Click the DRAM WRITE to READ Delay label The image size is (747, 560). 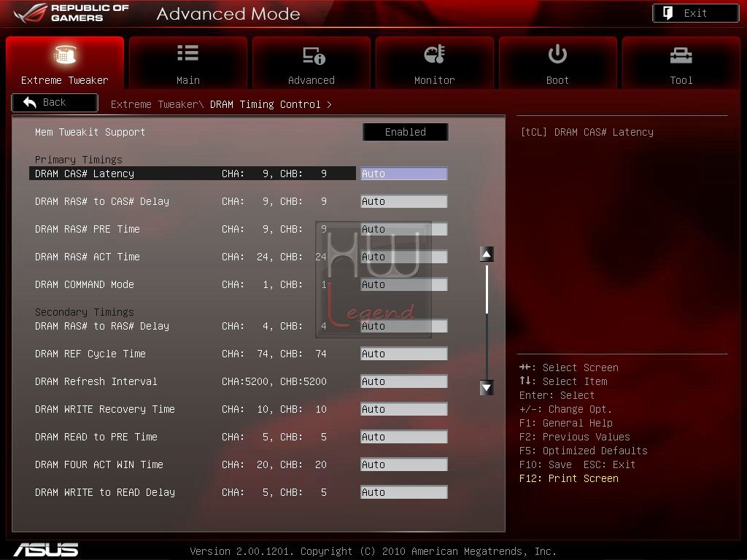(x=105, y=492)
